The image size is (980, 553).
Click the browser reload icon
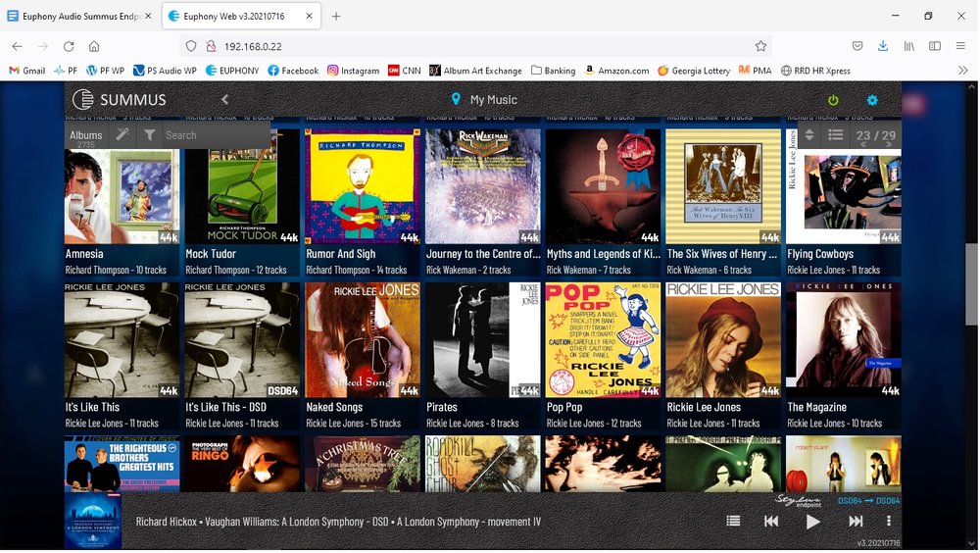69,46
